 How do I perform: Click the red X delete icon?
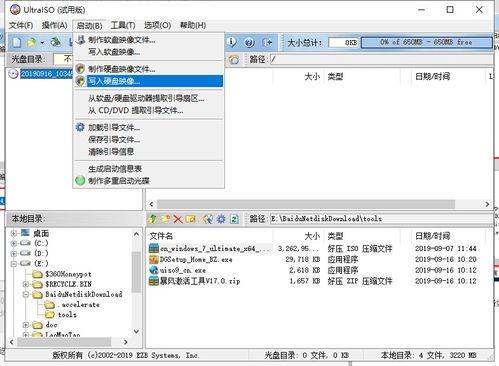pos(178,219)
